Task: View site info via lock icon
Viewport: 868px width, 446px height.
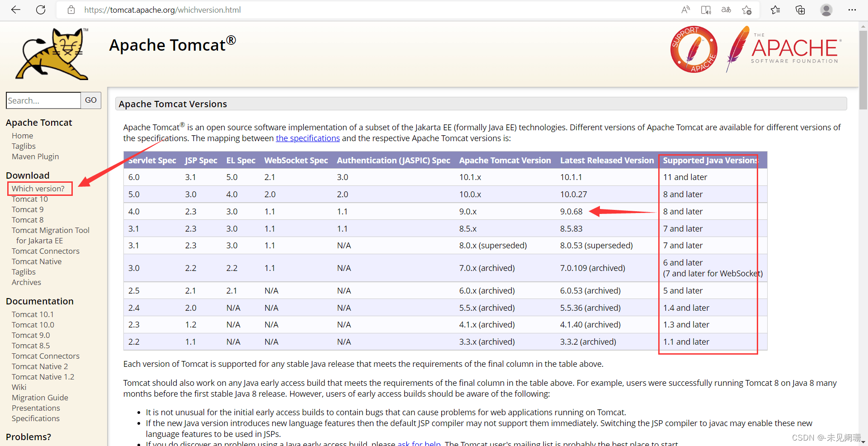Action: click(x=71, y=10)
